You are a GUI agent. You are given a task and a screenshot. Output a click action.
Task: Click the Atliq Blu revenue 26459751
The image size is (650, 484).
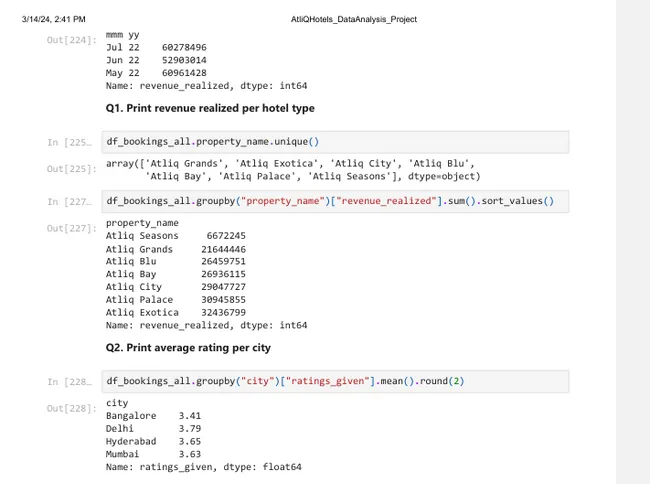223,261
